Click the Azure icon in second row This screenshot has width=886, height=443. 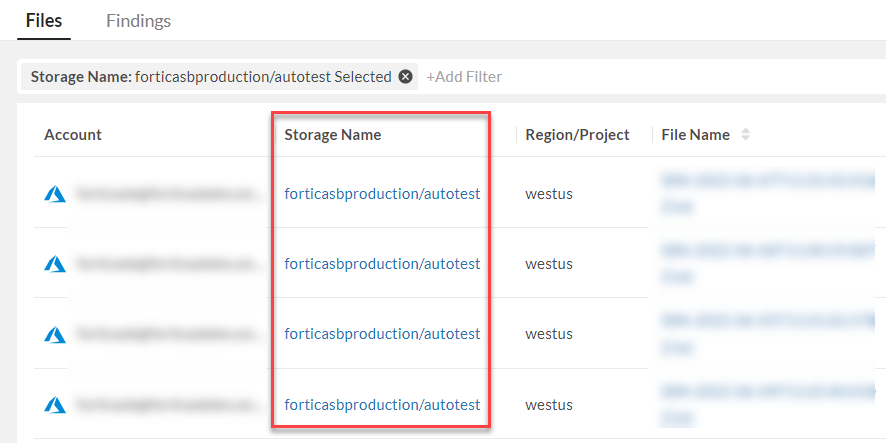[x=54, y=264]
